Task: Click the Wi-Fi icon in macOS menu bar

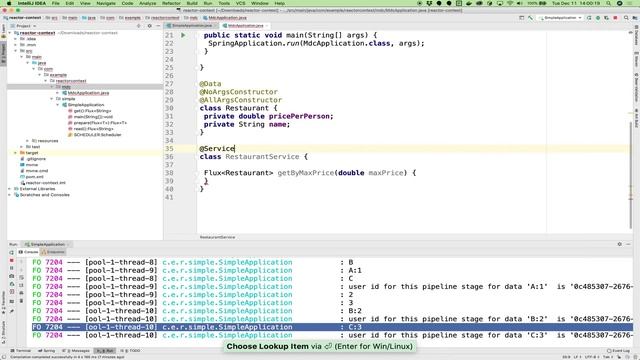Action: tap(510, 3)
